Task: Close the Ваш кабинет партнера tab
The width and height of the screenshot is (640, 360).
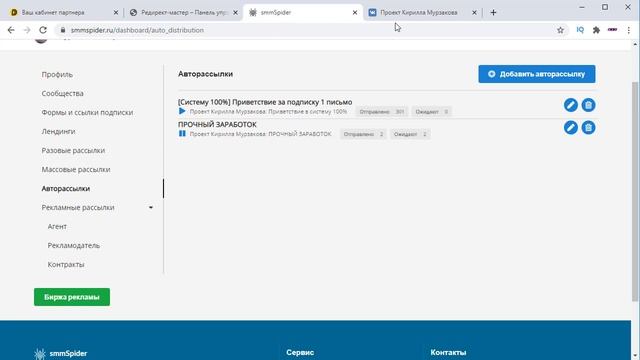Action: 116,13
